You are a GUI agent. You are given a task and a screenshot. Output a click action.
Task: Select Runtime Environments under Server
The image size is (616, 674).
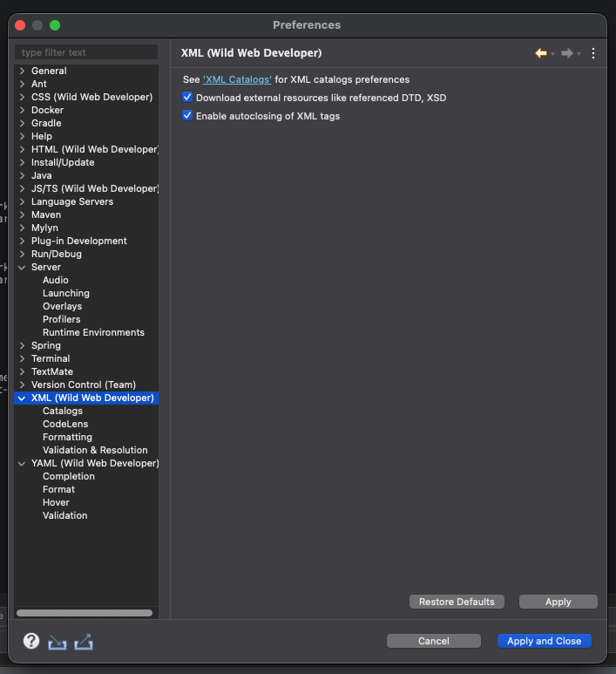[93, 332]
